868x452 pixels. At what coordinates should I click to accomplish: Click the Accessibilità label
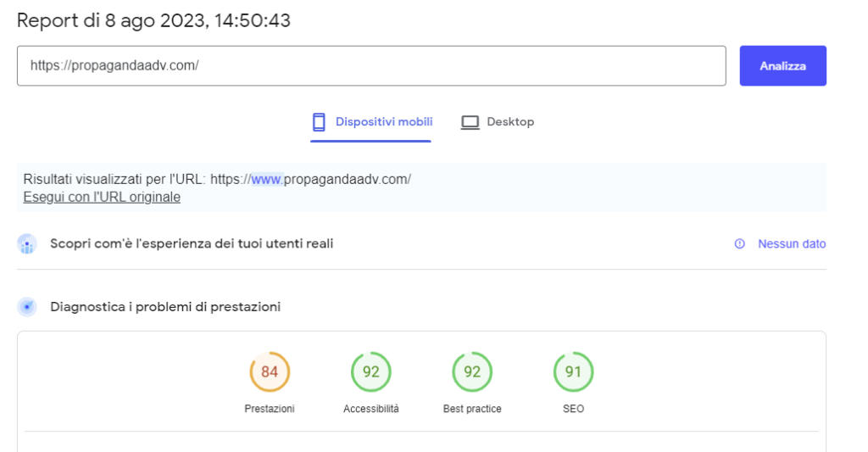(371, 409)
